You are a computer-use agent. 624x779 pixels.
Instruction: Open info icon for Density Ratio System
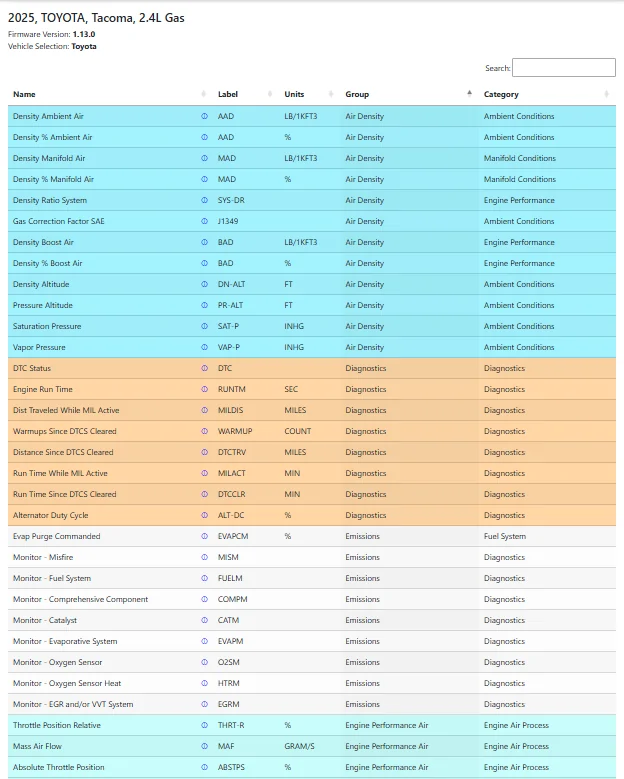[204, 200]
